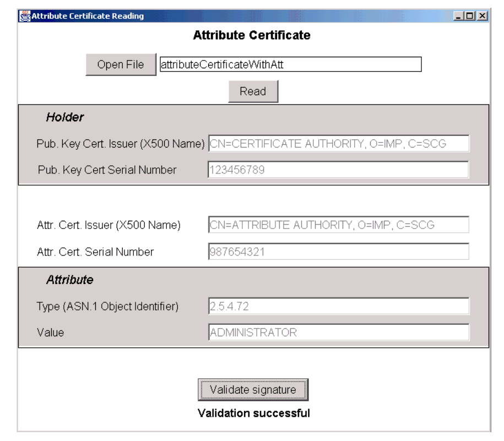
Task: Click the ASN.1 Object Identifier Type field
Action: click(x=338, y=306)
